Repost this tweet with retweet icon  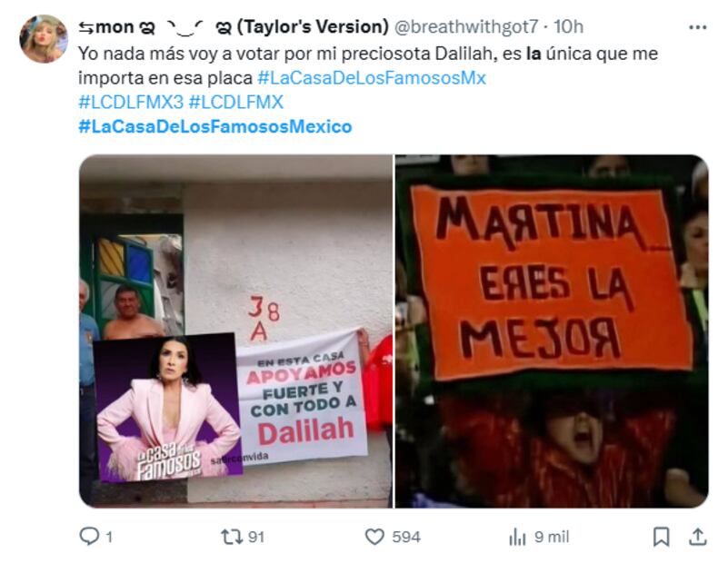pos(232,537)
